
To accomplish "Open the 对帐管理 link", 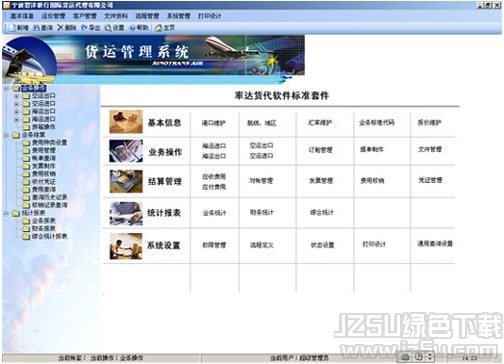I will coord(261,181).
